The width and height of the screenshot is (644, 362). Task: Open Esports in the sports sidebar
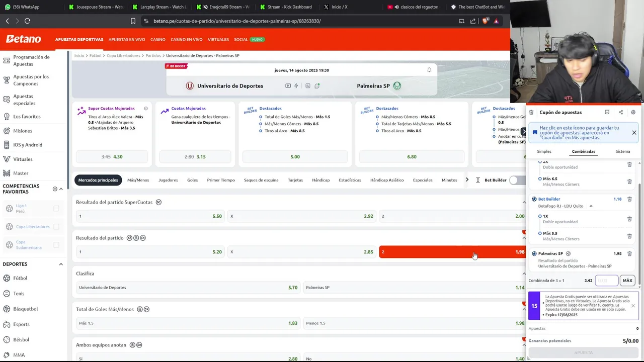click(x=21, y=324)
